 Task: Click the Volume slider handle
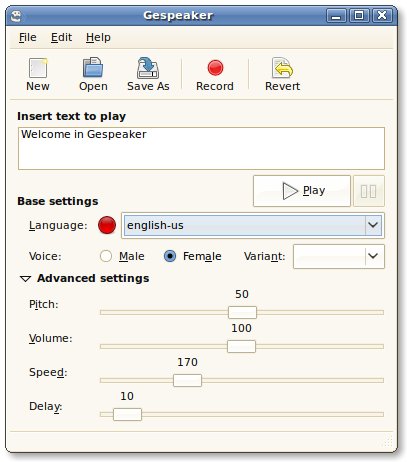point(241,346)
